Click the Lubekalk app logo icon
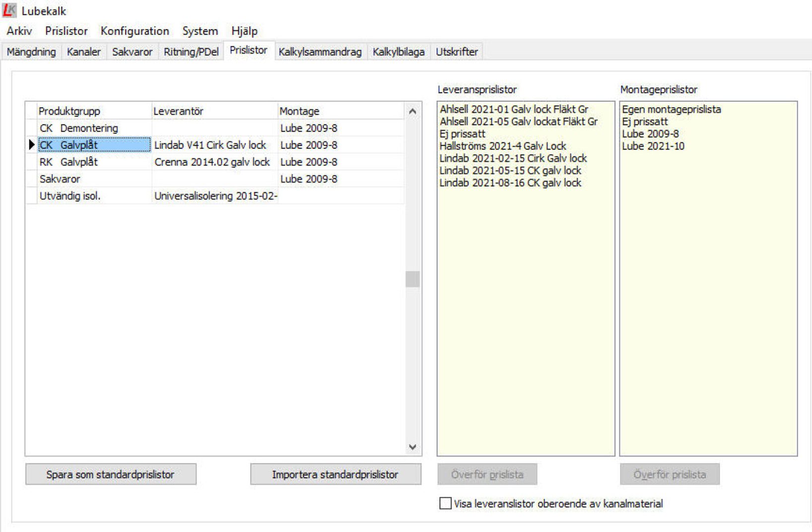Screen dimensions: 812x532 9,10
